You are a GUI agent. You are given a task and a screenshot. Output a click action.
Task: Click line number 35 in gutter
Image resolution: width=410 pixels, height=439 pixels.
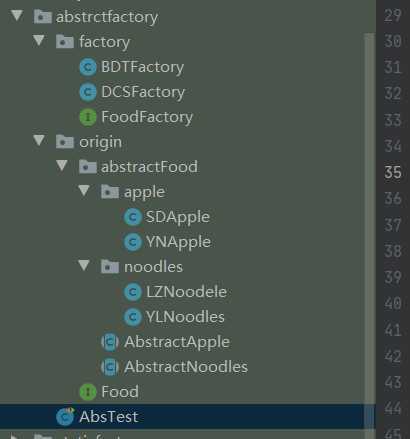393,172
